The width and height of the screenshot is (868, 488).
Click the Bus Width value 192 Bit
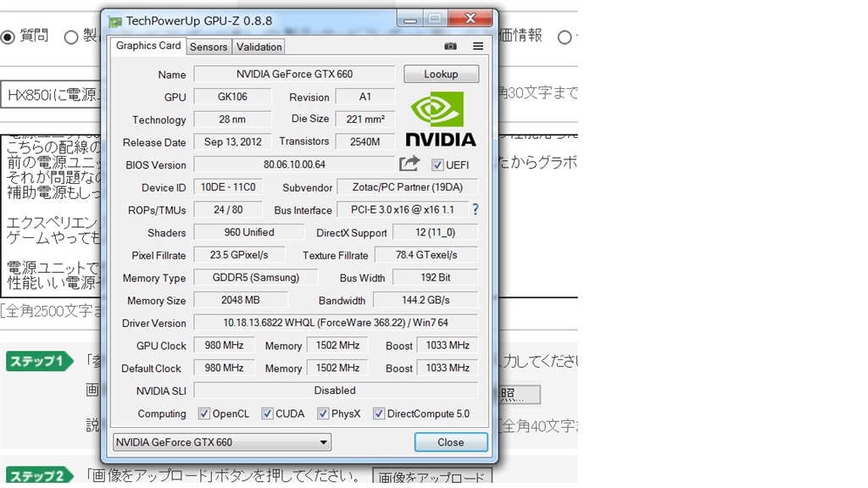point(435,278)
